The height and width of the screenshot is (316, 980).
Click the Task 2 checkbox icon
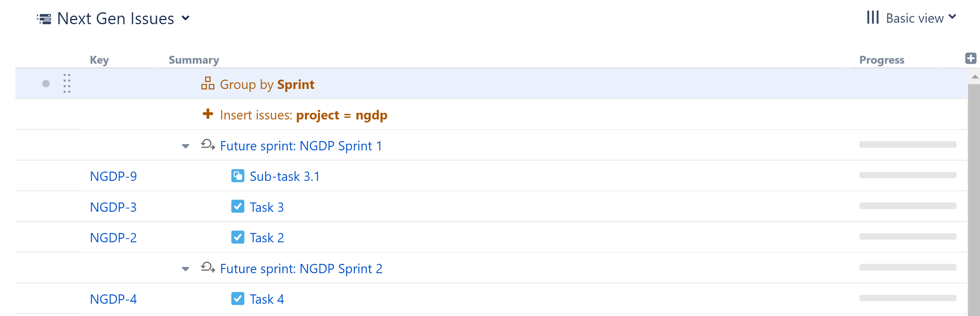pos(238,237)
